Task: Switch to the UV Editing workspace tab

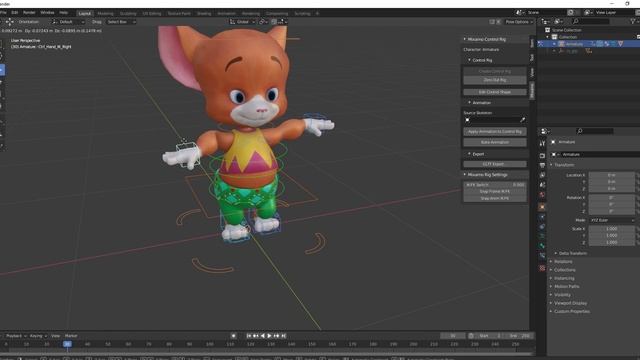Action: pos(152,13)
